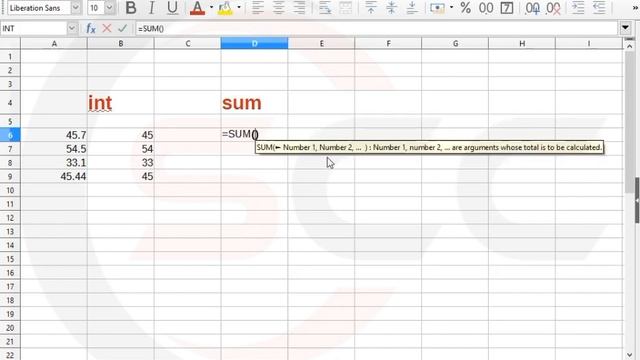
Task: Align cell text right
Action: click(300, 8)
